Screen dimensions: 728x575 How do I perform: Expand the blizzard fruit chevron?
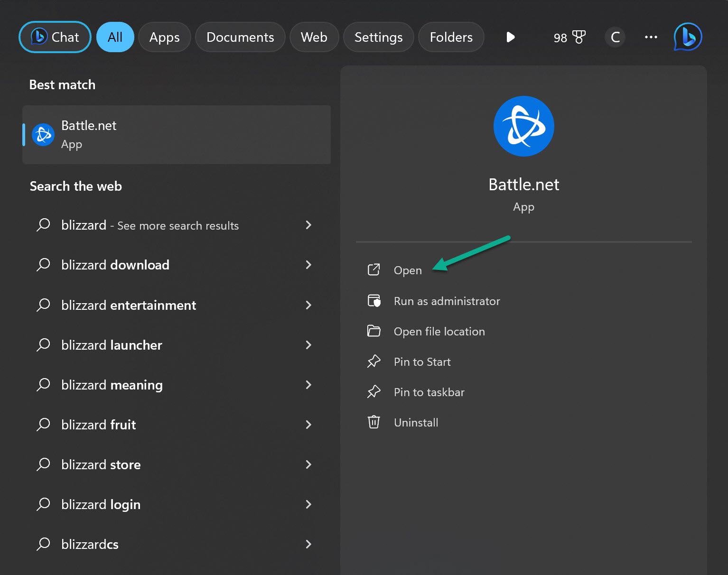[308, 425]
